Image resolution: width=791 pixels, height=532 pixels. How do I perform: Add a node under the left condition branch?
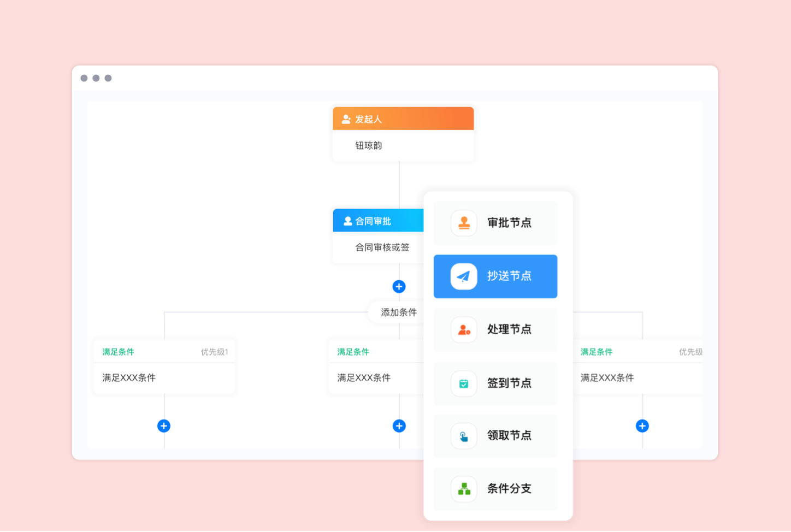point(164,426)
